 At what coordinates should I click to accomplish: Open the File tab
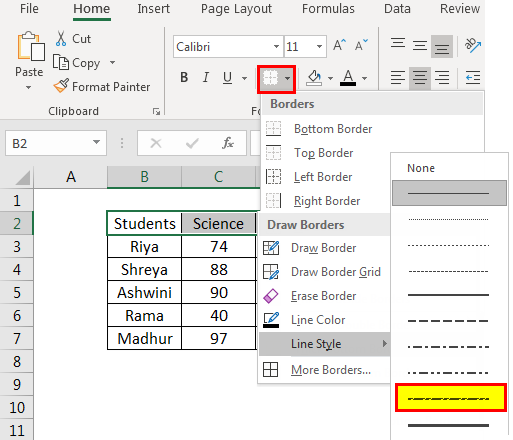(29, 9)
